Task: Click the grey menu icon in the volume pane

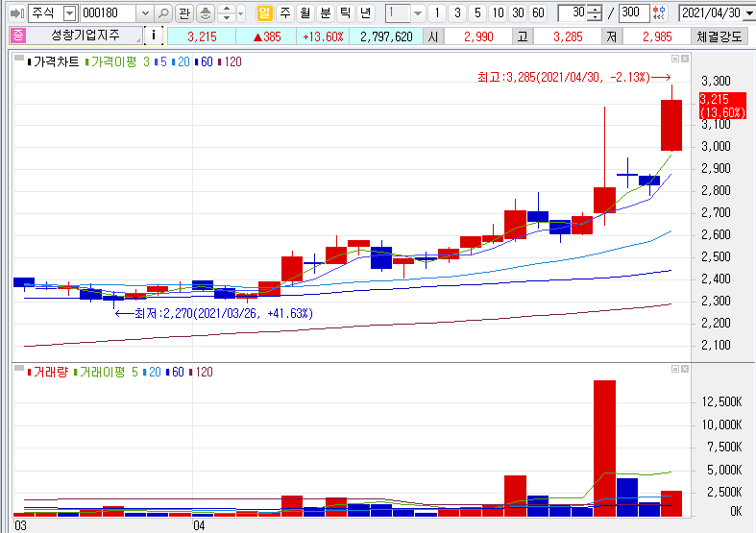Action: (19, 369)
